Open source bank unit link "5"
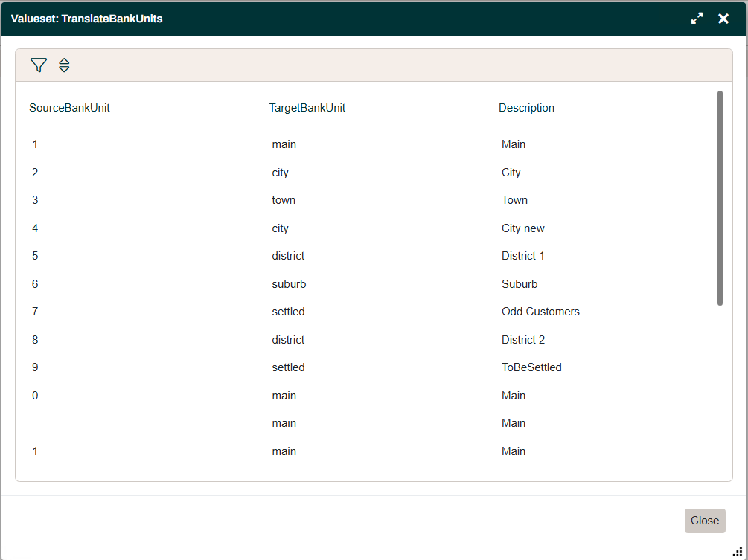This screenshot has width=748, height=560. pos(35,255)
